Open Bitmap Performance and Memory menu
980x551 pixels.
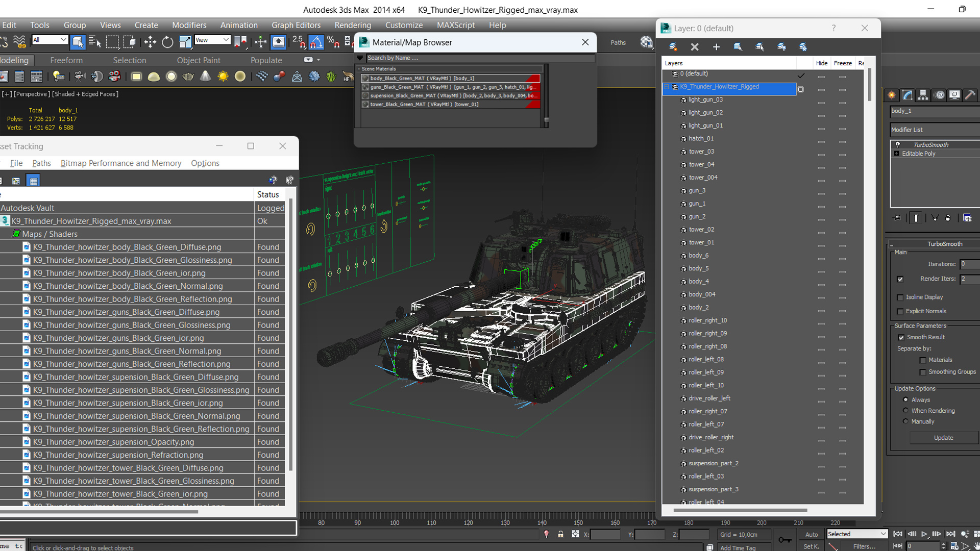(121, 163)
